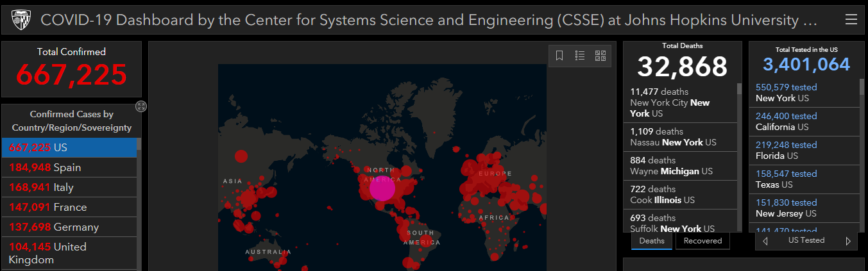Click the Total Deaths 32,868 figure
The height and width of the screenshot is (271, 868).
(x=683, y=67)
